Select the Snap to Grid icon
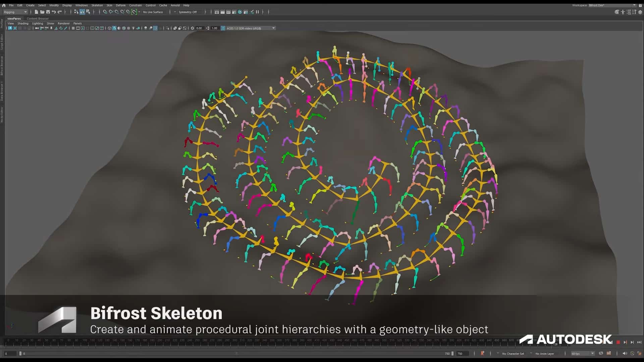 click(106, 12)
